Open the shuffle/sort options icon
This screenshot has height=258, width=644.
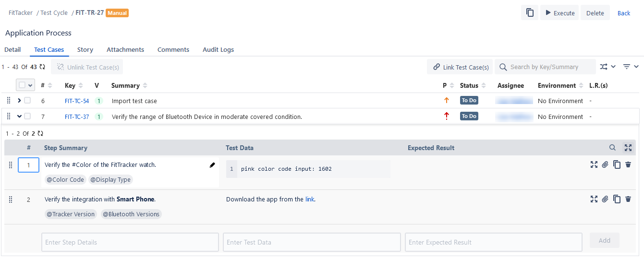[x=604, y=67]
